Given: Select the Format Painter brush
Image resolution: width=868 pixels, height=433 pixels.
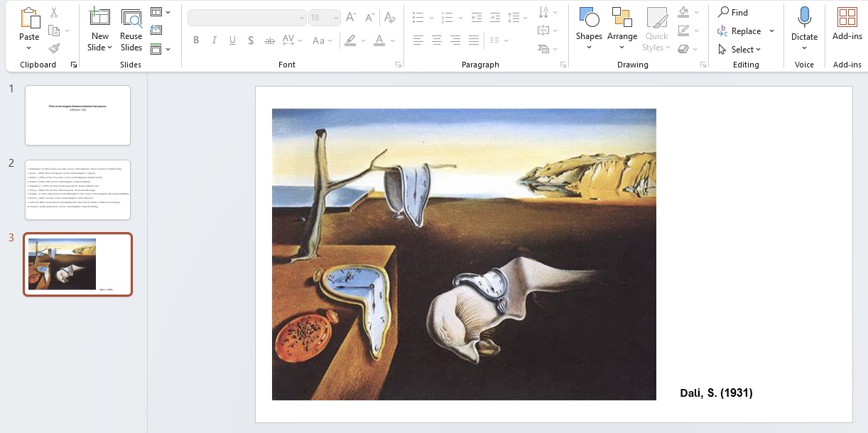Looking at the screenshot, I should 55,48.
